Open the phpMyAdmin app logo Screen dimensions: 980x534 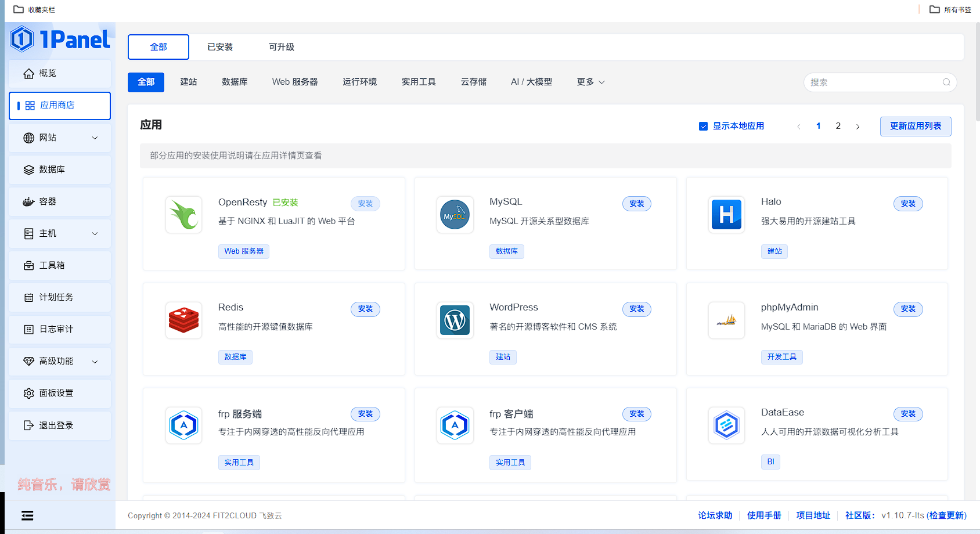(x=726, y=320)
